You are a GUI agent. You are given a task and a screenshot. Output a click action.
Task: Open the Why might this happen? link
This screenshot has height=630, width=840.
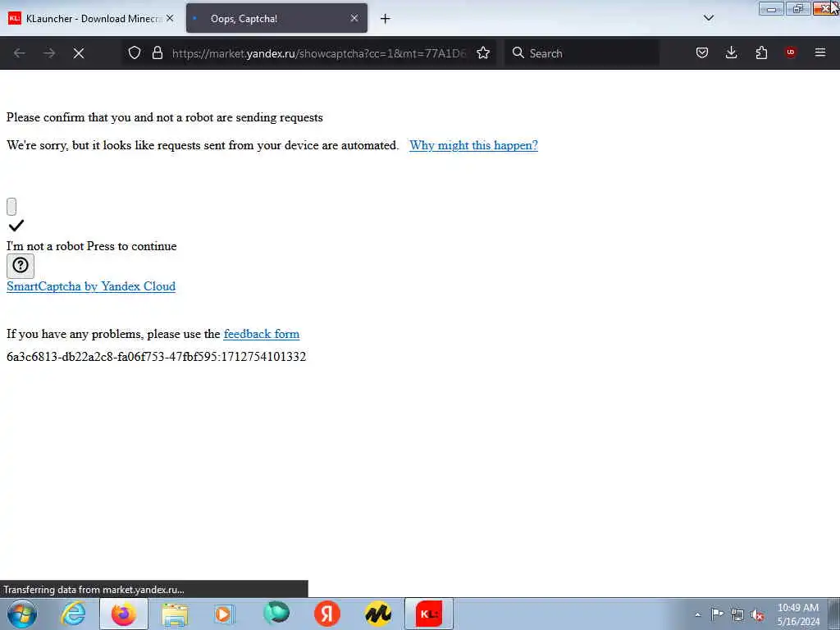(473, 145)
